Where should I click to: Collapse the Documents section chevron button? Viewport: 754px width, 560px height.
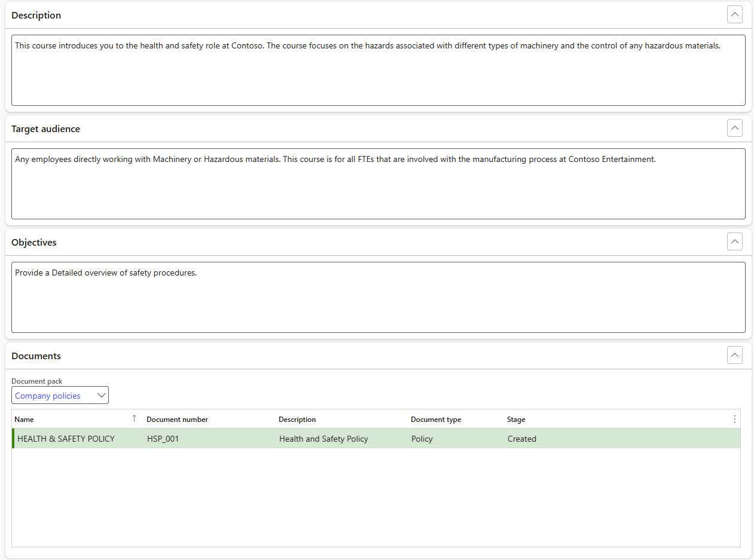point(734,356)
